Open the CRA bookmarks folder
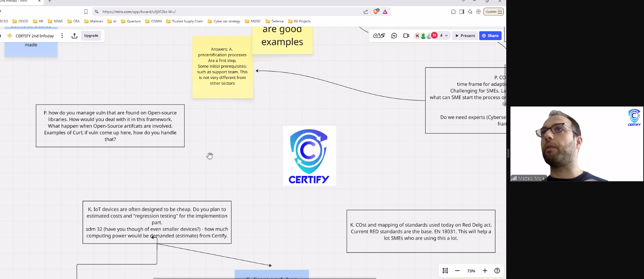 (73, 21)
